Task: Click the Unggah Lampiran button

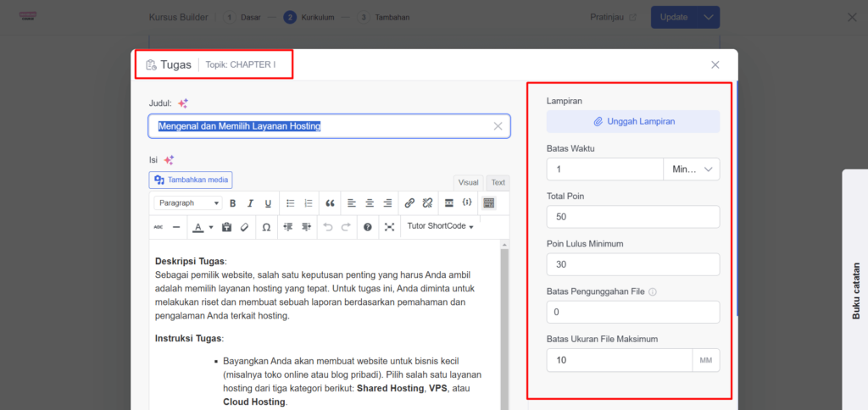Action: tap(633, 122)
